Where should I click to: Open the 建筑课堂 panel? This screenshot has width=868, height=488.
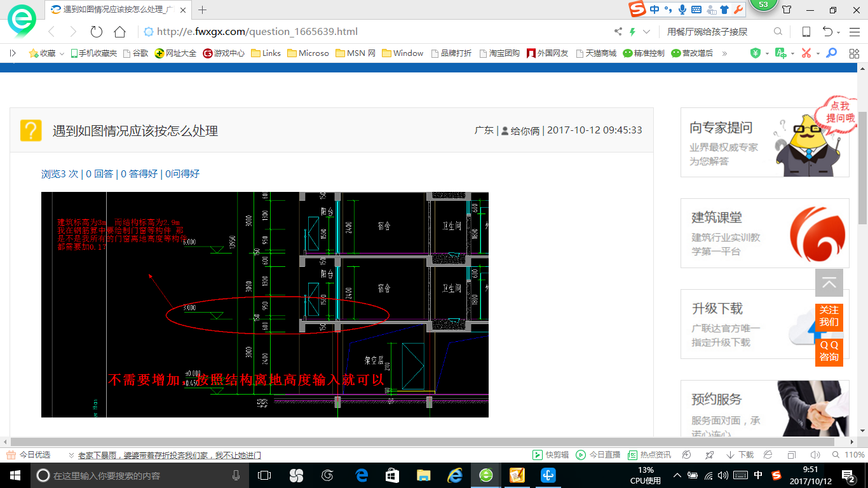[764, 233]
